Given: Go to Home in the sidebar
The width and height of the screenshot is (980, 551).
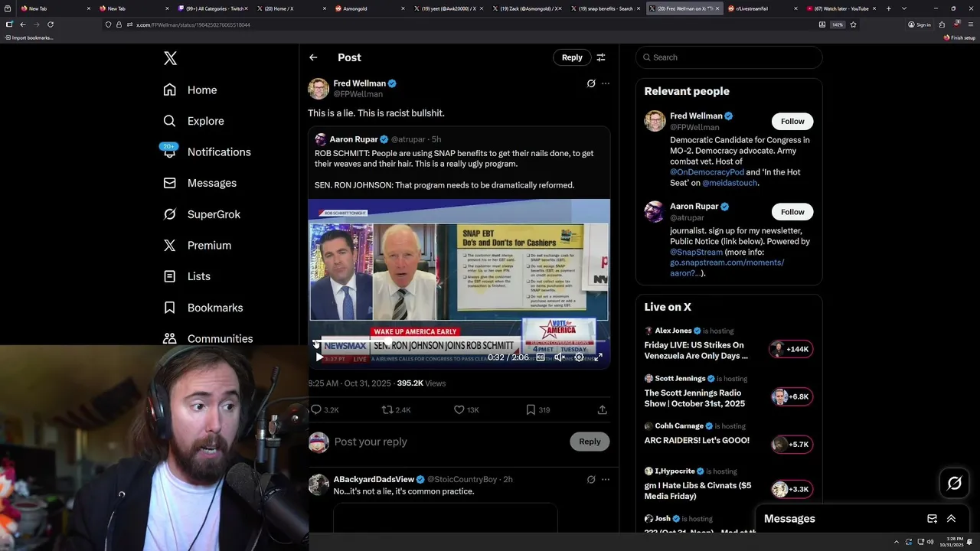Looking at the screenshot, I should 190,90.
